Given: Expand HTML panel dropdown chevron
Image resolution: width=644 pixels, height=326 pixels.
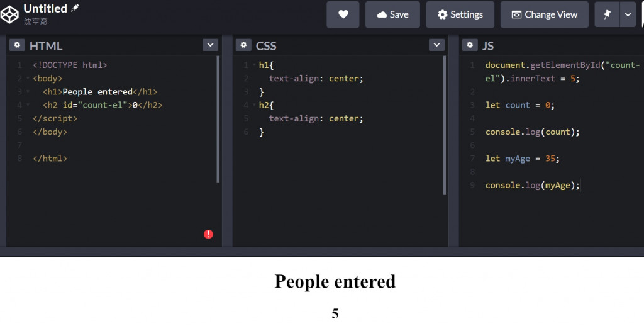Looking at the screenshot, I should coord(210,45).
